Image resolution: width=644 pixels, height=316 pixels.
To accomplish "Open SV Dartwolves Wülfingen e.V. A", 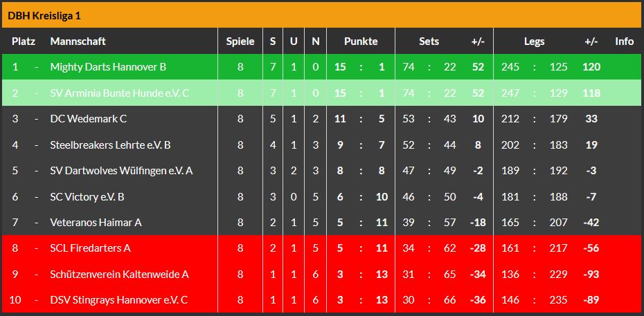I will tap(121, 171).
